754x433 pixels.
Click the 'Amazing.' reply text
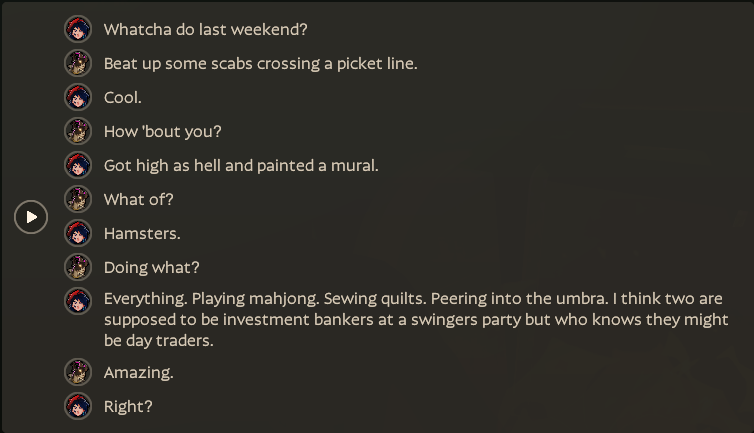coord(138,373)
